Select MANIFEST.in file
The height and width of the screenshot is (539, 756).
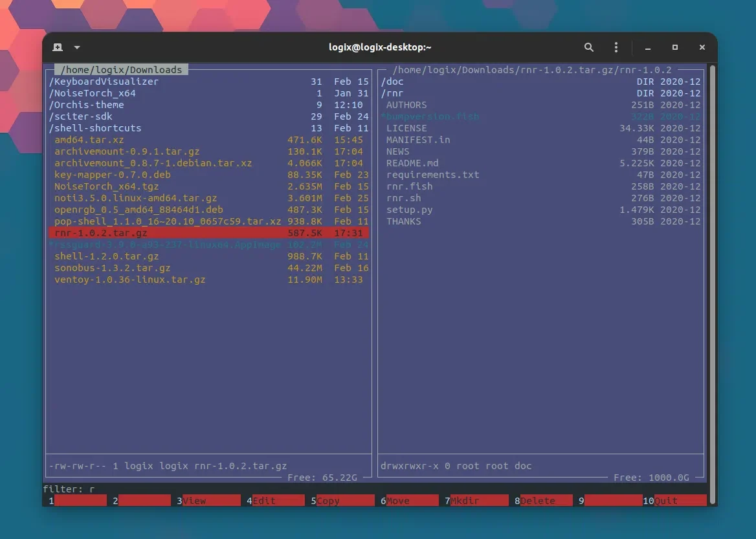(x=540, y=140)
